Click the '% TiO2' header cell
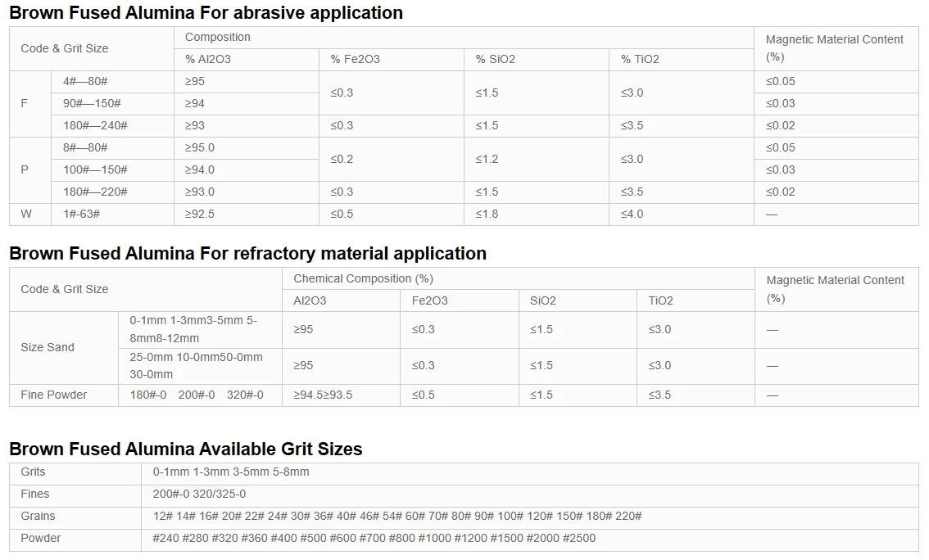The height and width of the screenshot is (560, 929). coord(682,59)
